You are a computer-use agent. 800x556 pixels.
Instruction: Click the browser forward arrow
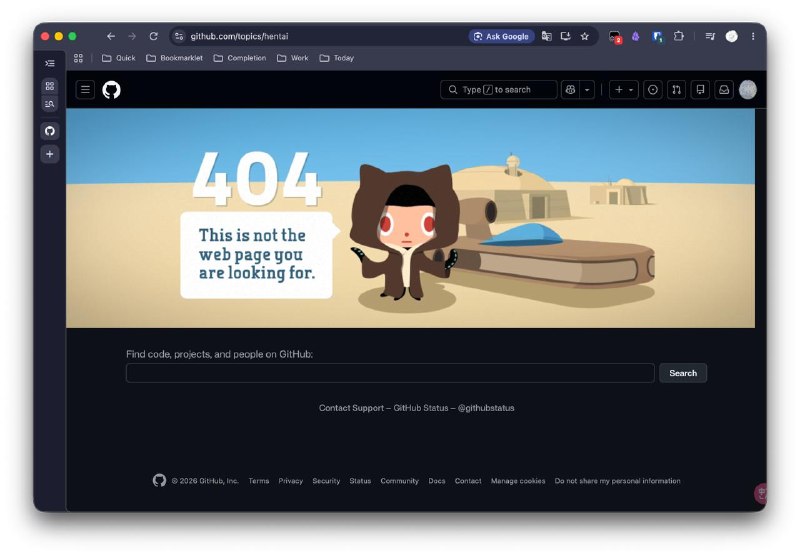point(132,36)
